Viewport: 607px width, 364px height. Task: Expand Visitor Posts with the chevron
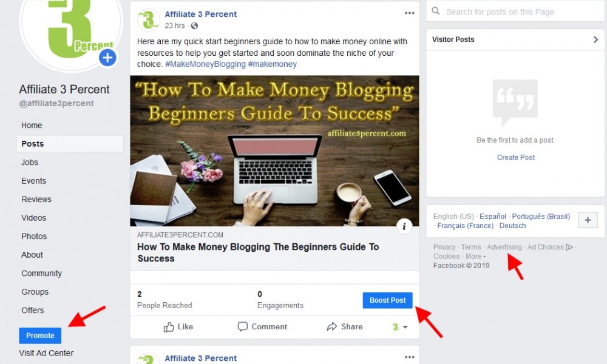pos(596,39)
